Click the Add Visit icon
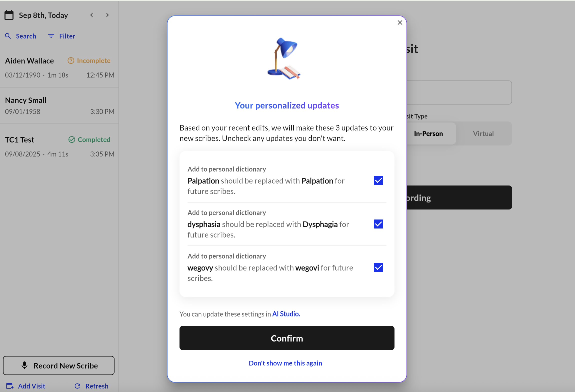Screen dimensions: 575x392 (10, 386)
